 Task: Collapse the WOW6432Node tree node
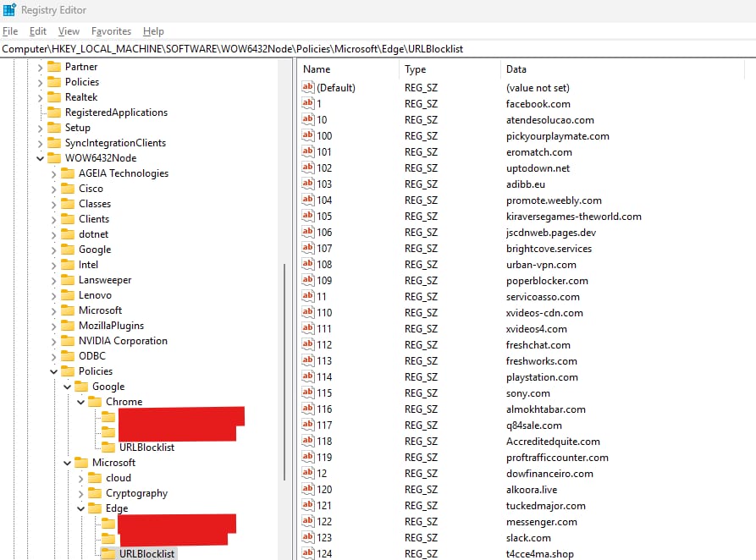(x=41, y=158)
